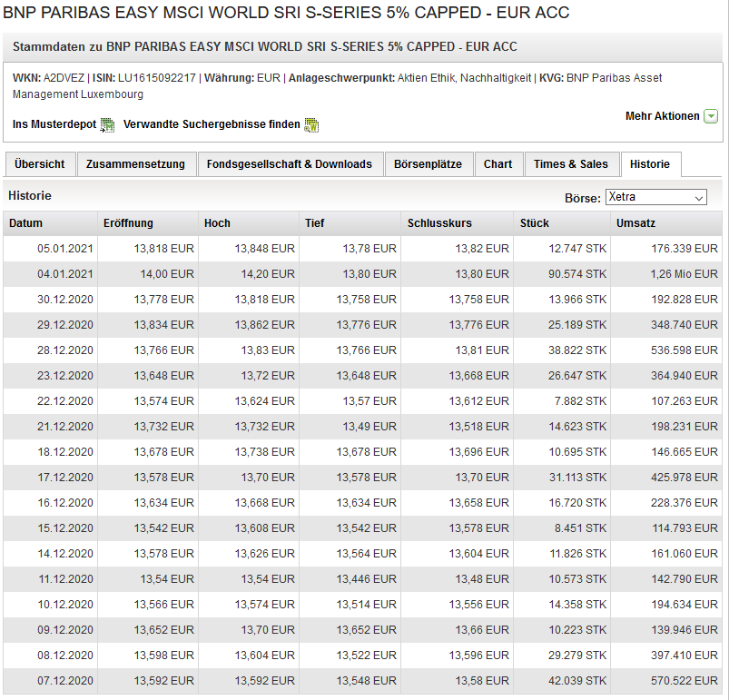Go to the Börsenplätze tab
Image resolution: width=729 pixels, height=700 pixels.
coord(428,164)
